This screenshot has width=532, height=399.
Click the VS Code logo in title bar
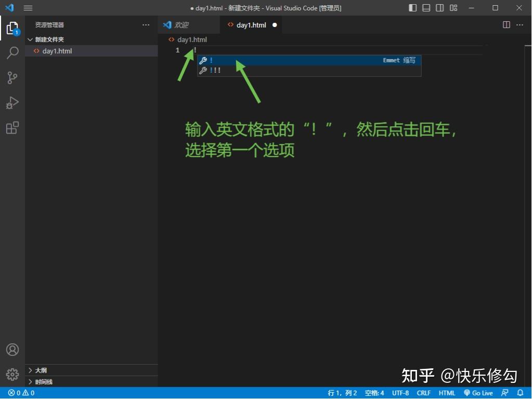[x=10, y=7]
